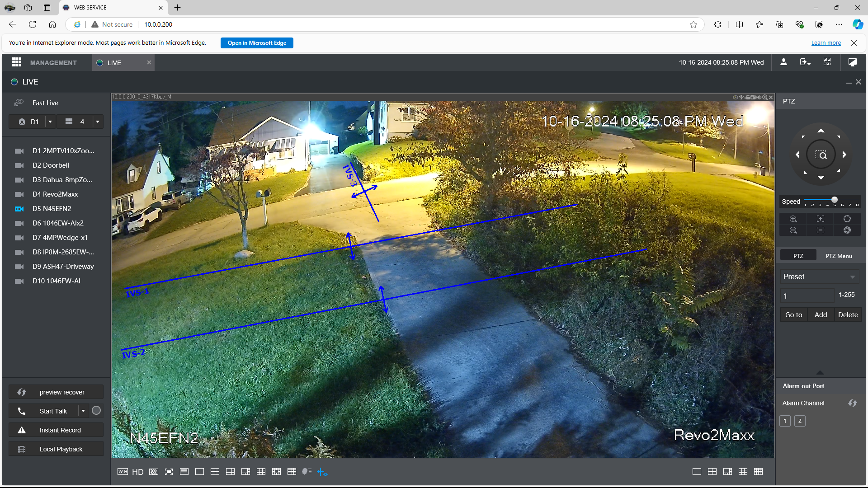This screenshot has height=488, width=868.
Task: Toggle fullscreen view icon in bottom toolbar
Action: pos(169,472)
